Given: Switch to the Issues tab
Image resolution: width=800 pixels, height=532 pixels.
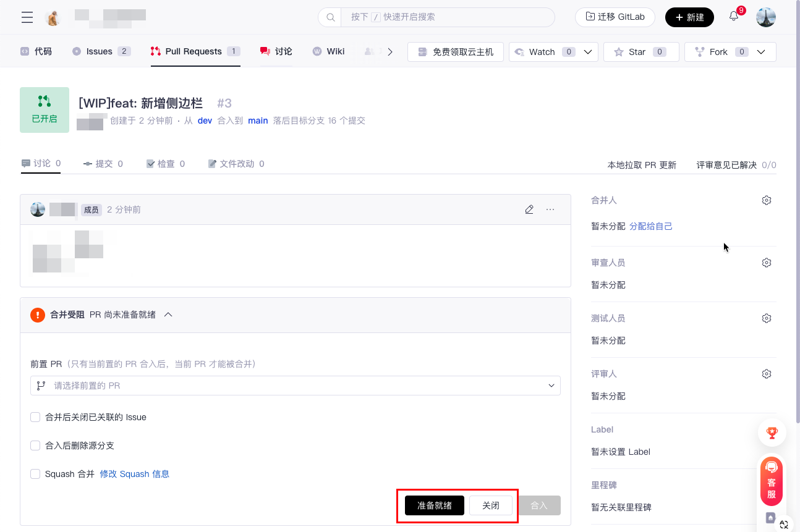Looking at the screenshot, I should 101,51.
